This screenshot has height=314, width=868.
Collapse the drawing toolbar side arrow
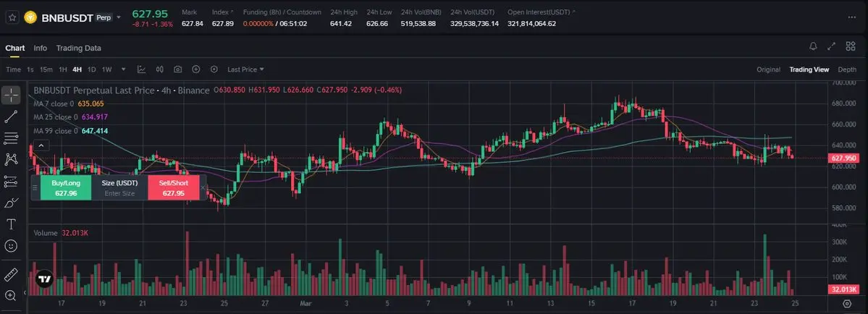pyautogui.click(x=25, y=292)
